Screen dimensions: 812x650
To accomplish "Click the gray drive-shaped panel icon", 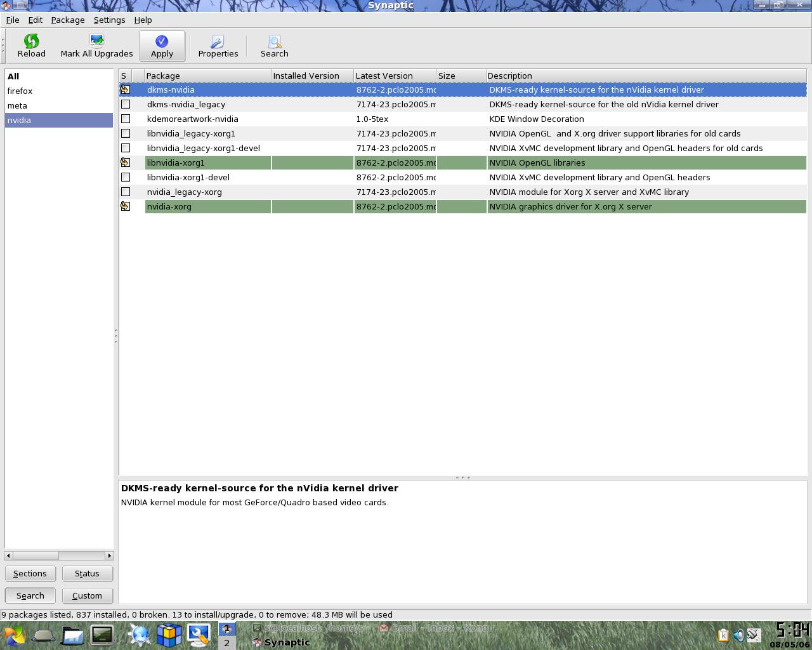I will point(43,635).
